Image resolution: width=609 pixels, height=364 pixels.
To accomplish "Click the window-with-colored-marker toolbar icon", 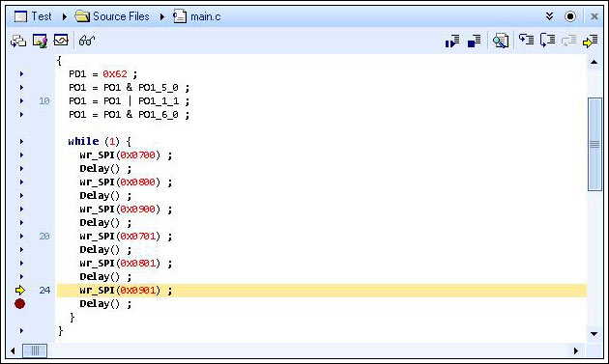I will 40,41.
